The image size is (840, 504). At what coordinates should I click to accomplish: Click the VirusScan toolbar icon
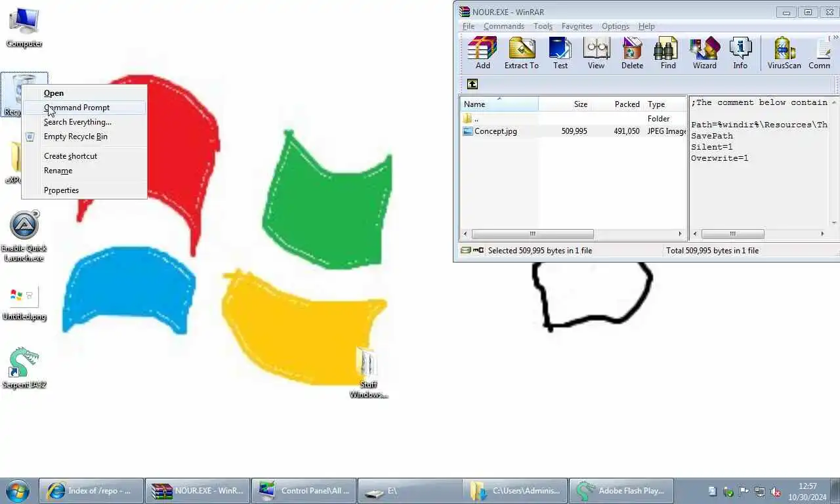tap(784, 52)
